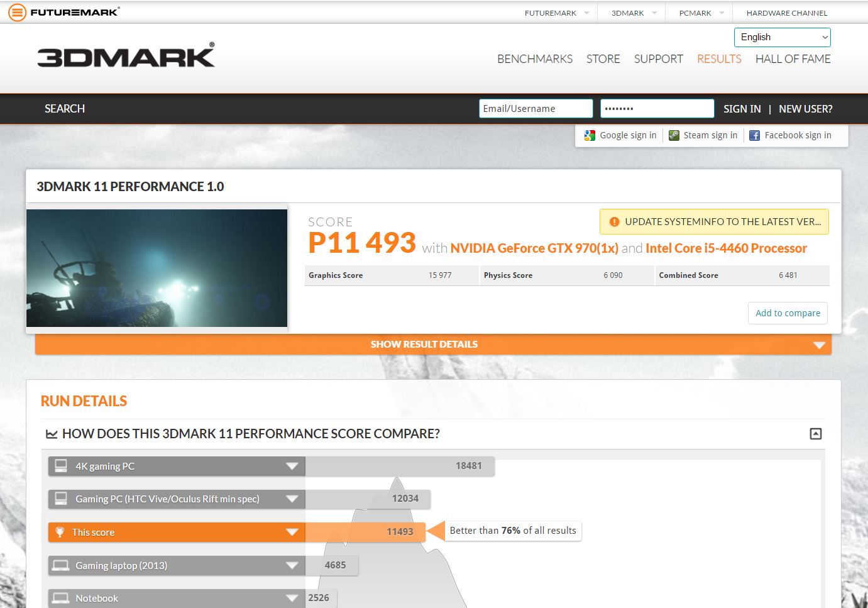Click the 12034 score bar value
The image size is (868, 608).
point(405,499)
